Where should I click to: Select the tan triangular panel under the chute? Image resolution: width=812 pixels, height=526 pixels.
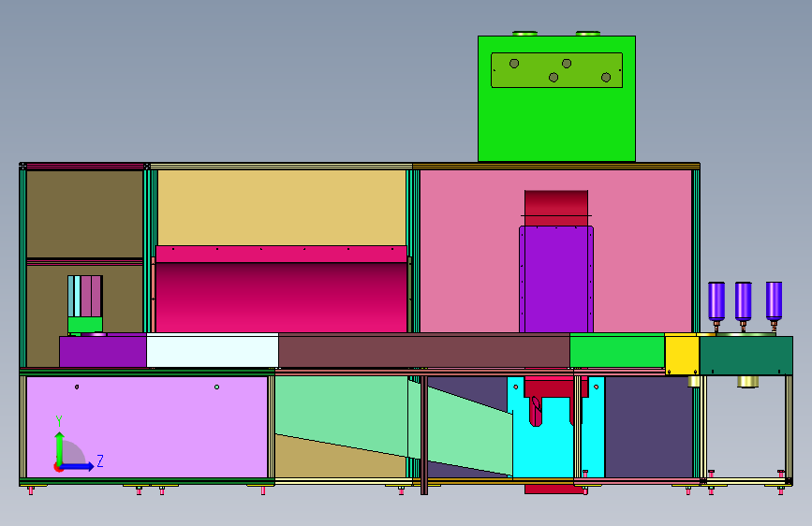pos(332,460)
